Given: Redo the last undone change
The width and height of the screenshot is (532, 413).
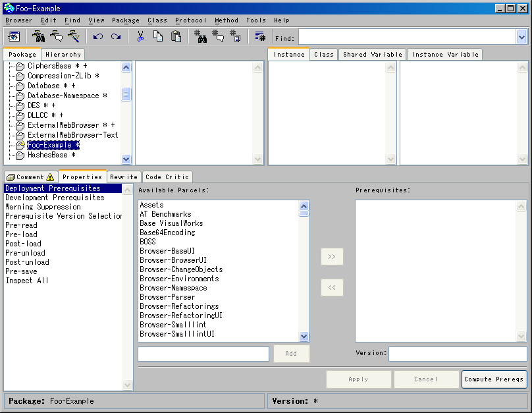Looking at the screenshot, I should click(116, 36).
